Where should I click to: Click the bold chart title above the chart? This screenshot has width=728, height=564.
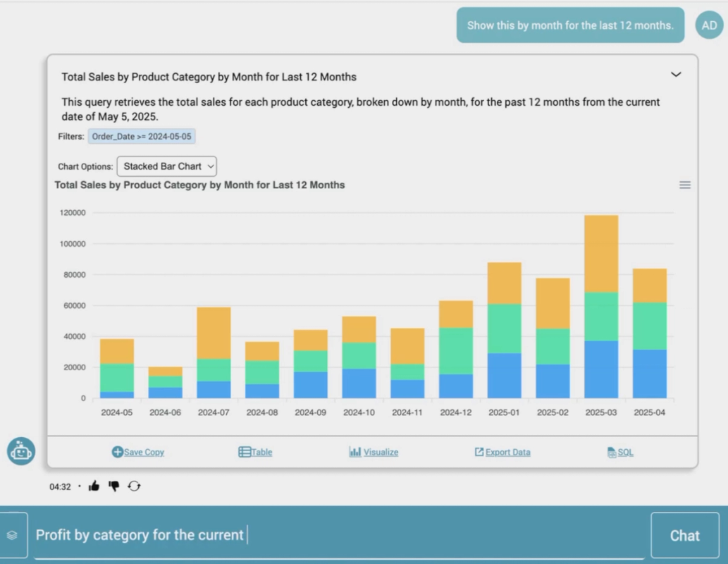(199, 185)
